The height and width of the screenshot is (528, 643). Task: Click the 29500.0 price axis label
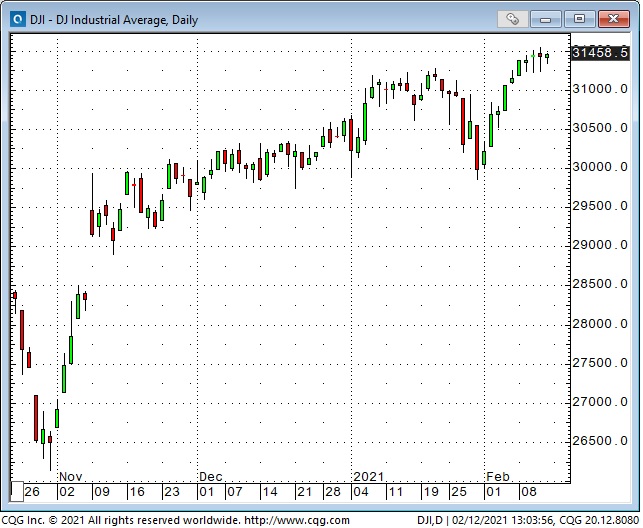(600, 206)
